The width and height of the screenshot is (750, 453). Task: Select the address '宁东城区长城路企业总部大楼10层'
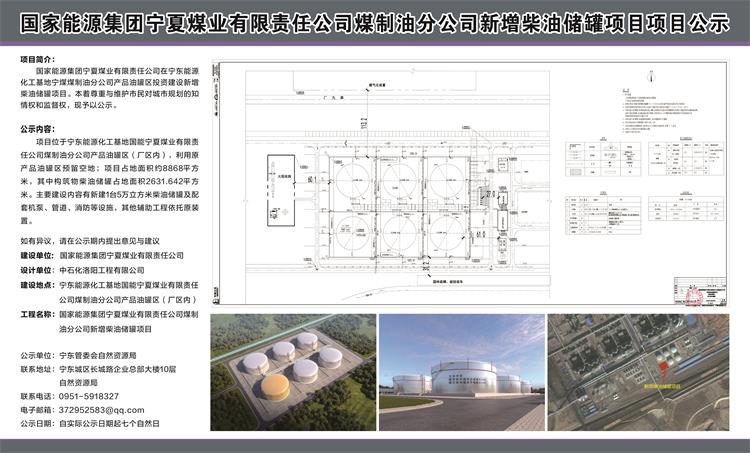coord(118,369)
